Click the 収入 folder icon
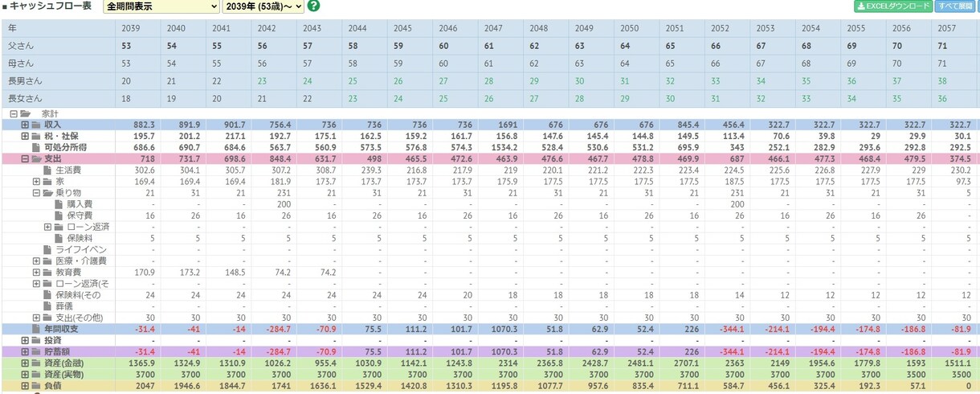Viewport: 980px width, 394px height. coord(36,125)
